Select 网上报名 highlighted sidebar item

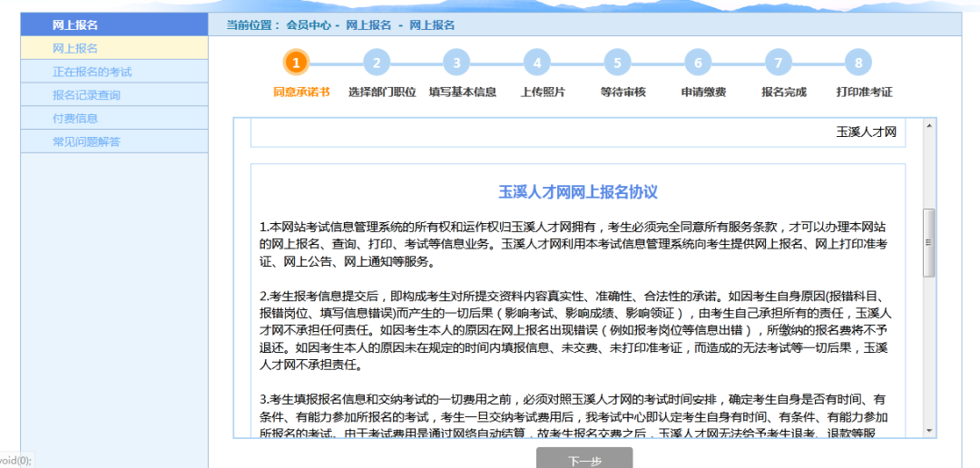click(x=113, y=48)
